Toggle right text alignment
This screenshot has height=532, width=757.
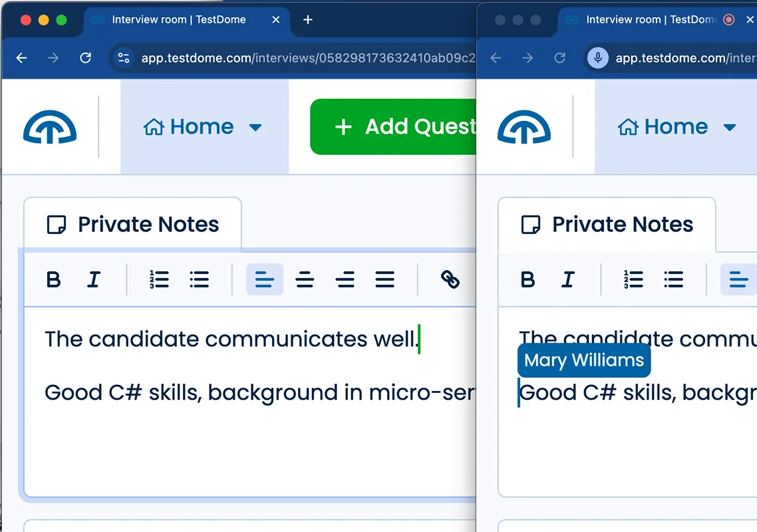tap(345, 279)
